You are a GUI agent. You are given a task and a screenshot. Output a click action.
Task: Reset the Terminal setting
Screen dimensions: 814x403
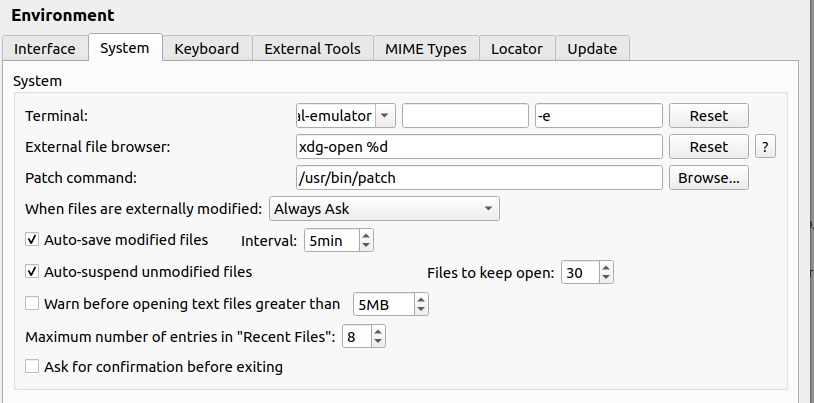708,116
